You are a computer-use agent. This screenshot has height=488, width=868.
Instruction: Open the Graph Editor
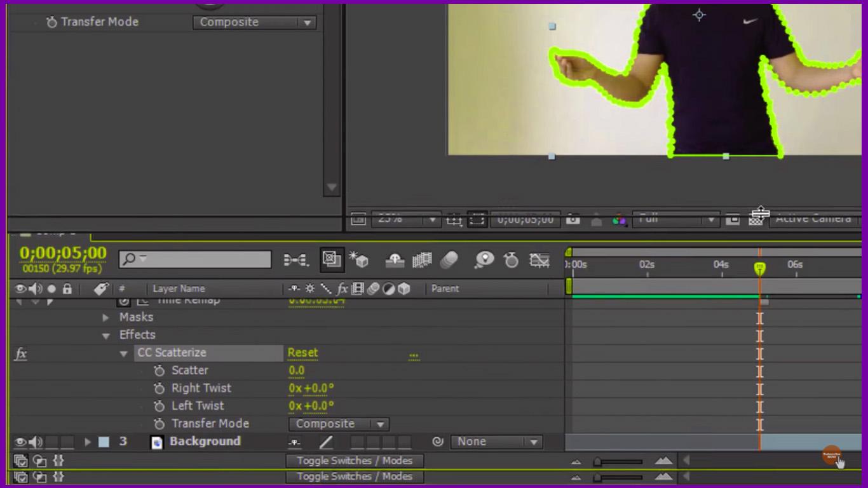coord(539,260)
